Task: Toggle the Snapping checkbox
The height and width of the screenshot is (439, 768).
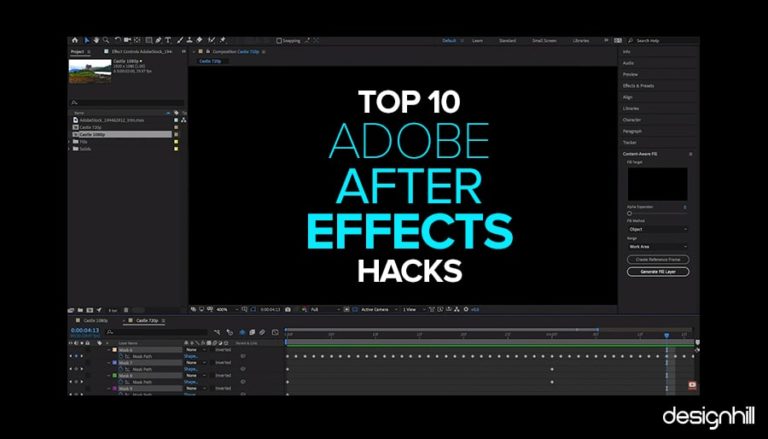Action: [x=279, y=41]
